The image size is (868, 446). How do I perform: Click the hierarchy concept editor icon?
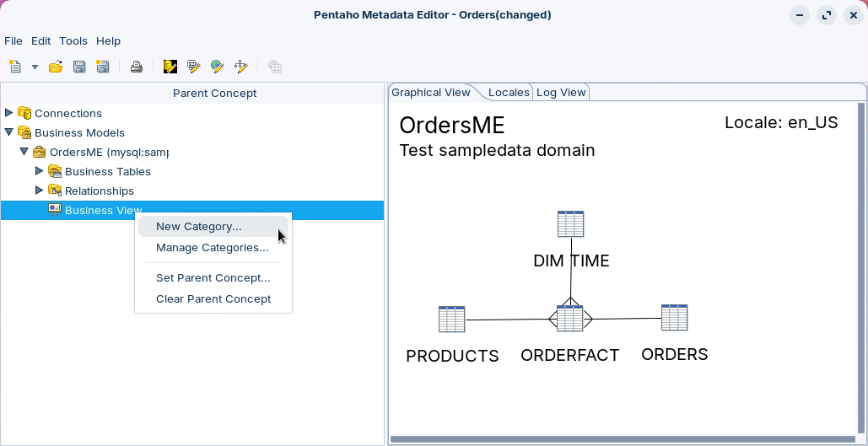241,67
